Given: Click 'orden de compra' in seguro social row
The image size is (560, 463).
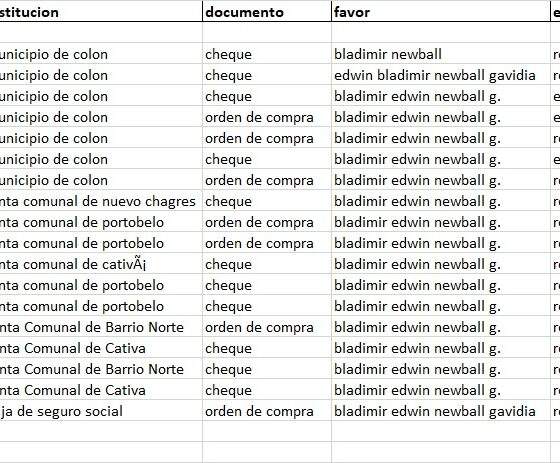Looking at the screenshot, I should tap(267, 410).
